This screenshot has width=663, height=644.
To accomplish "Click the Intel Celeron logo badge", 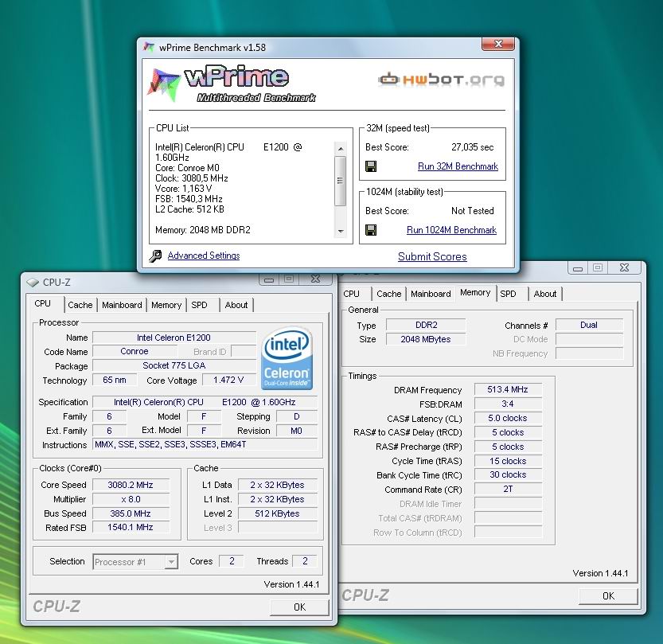I will (x=287, y=357).
